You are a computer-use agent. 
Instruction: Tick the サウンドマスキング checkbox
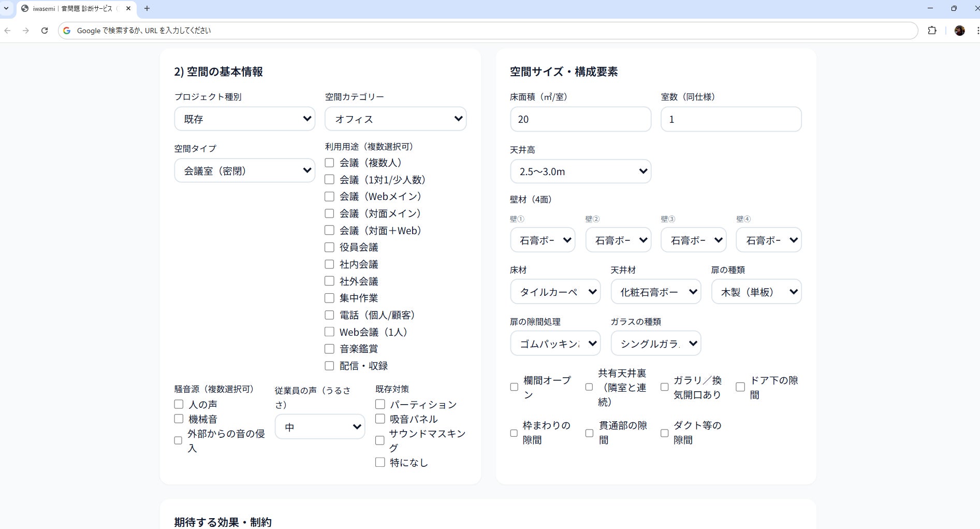tap(379, 440)
